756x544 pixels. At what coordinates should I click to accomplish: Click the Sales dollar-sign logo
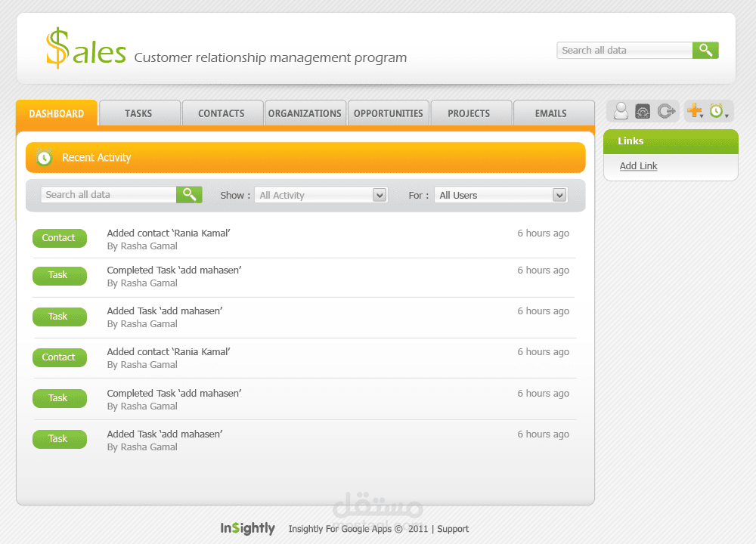click(86, 48)
